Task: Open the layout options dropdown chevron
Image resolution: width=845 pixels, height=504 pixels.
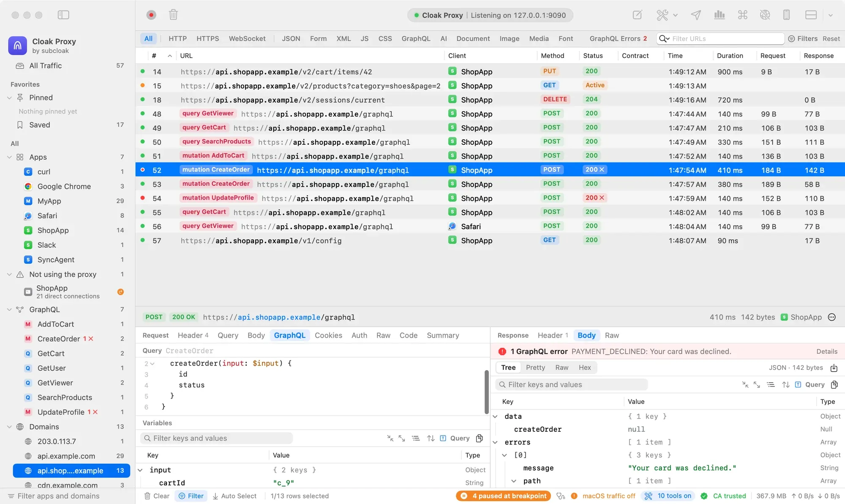Action: [x=830, y=15]
